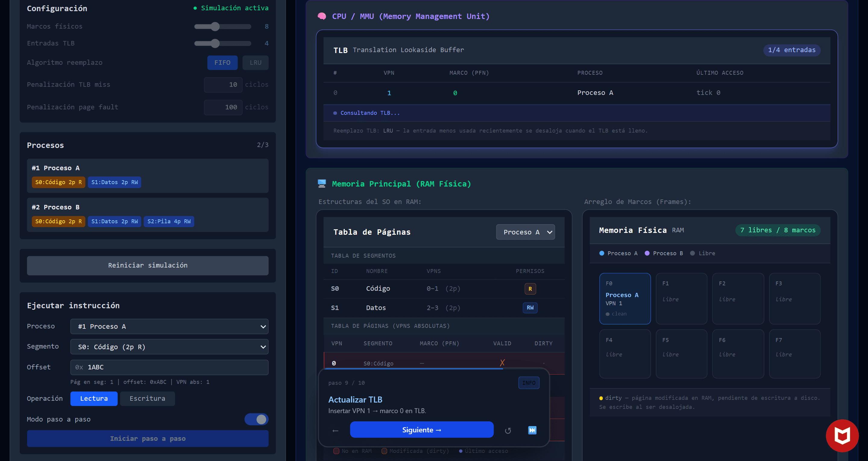Image resolution: width=868 pixels, height=461 pixels.
Task: Click the INFO badge in step popup
Action: click(x=529, y=383)
